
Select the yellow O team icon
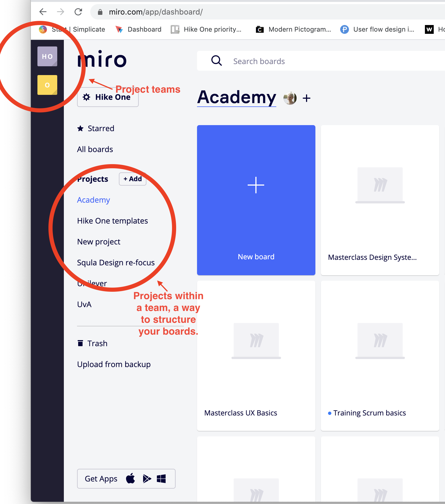click(47, 85)
